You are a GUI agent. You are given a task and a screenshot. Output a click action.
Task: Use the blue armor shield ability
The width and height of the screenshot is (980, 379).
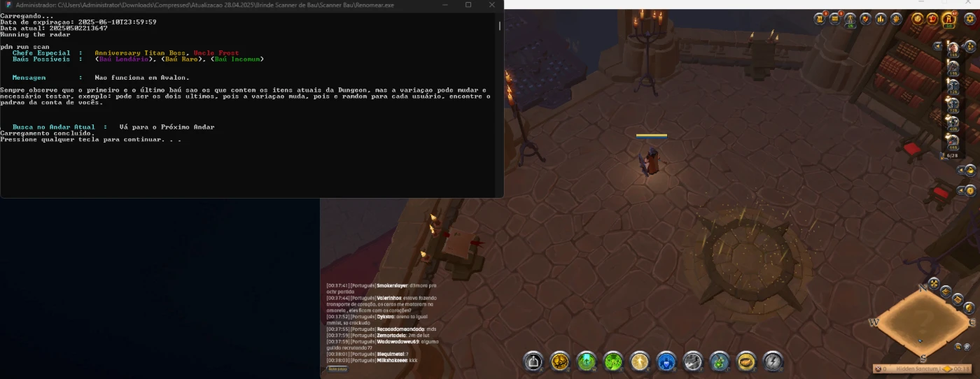[x=666, y=361]
